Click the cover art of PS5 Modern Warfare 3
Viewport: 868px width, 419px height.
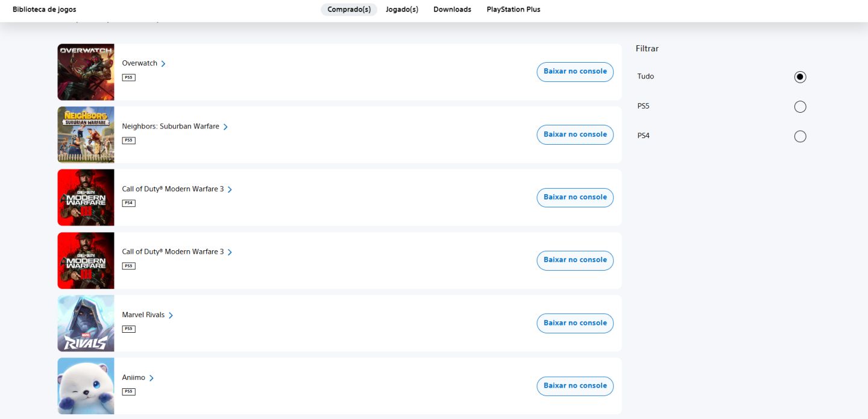point(86,260)
